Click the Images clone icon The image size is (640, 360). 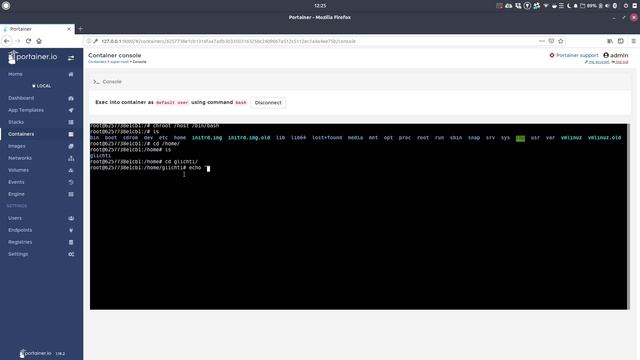(x=71, y=146)
